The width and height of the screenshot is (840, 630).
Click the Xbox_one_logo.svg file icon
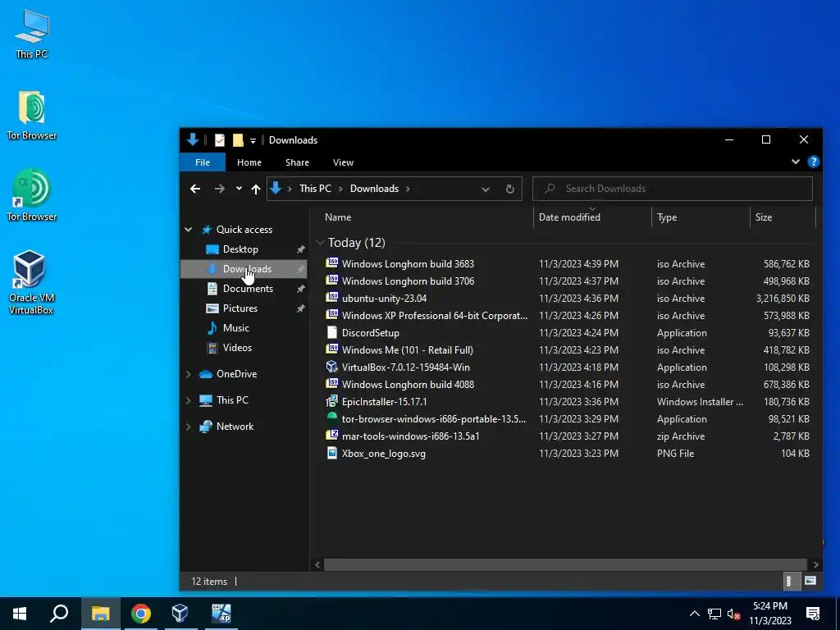click(332, 453)
